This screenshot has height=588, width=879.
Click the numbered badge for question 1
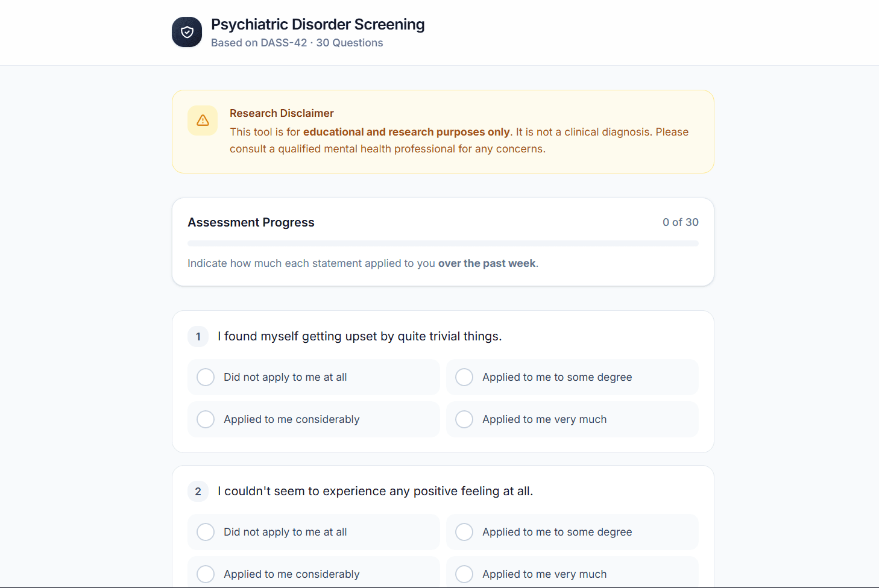tap(198, 336)
